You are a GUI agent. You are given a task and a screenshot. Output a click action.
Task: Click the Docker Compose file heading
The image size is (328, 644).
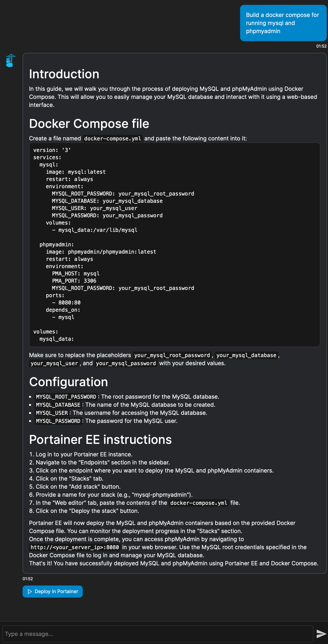[x=89, y=124]
